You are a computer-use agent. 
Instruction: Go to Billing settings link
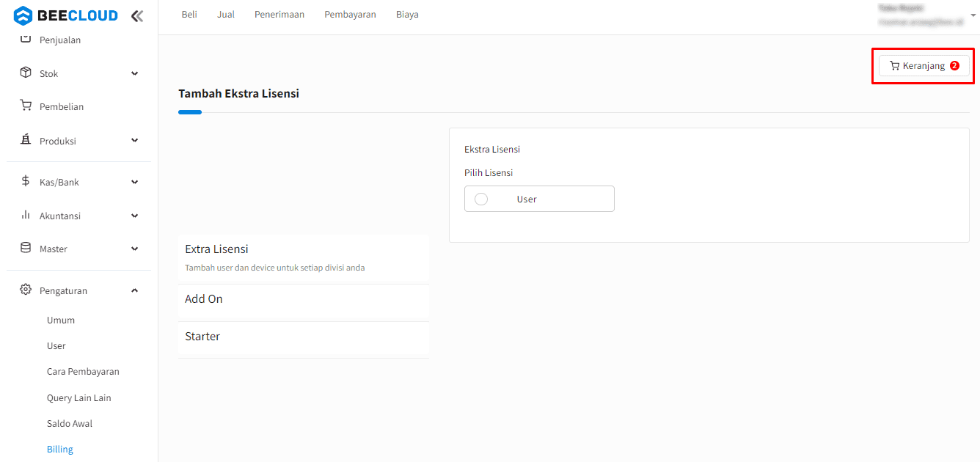point(60,450)
